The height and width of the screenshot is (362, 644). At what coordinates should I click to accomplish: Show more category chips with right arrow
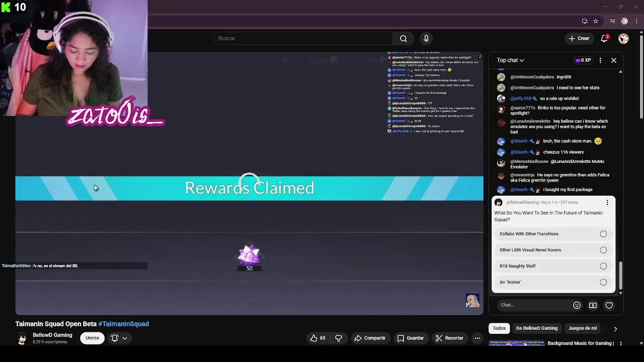(x=615, y=329)
